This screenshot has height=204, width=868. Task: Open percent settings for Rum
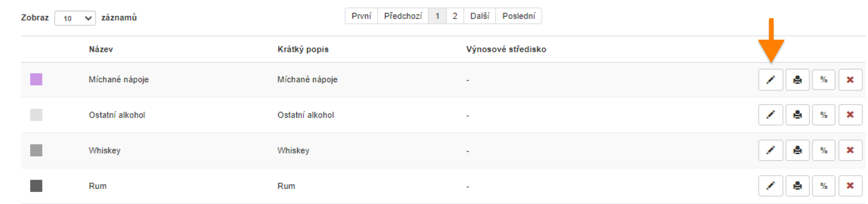[824, 186]
